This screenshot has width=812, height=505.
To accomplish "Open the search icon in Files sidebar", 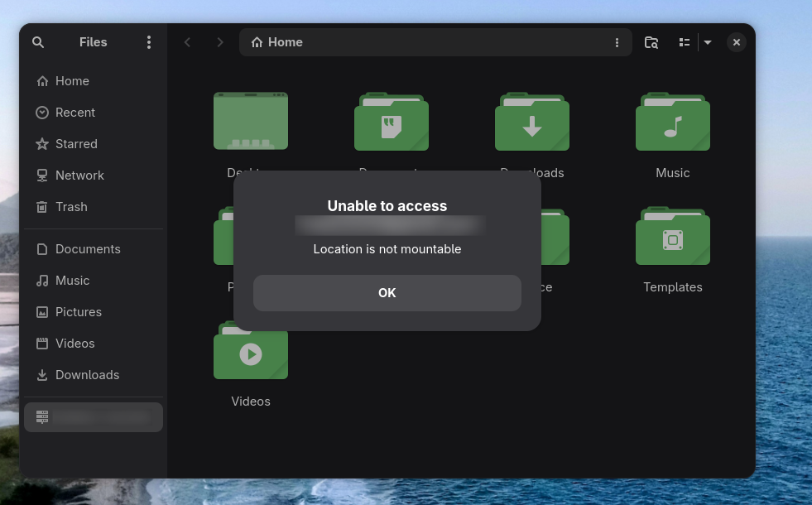I will click(38, 42).
